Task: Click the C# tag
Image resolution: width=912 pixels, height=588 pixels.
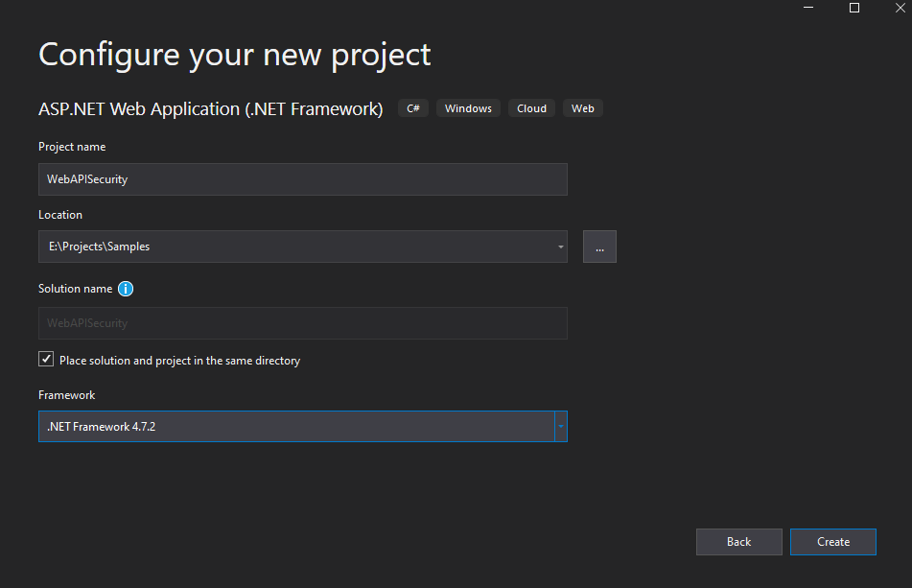Action: click(413, 108)
